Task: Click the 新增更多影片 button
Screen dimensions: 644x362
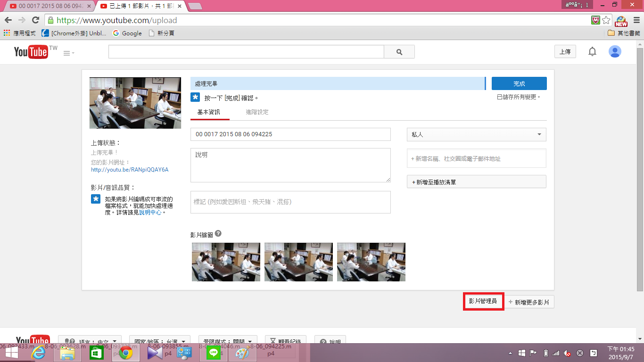Action: pyautogui.click(x=528, y=302)
